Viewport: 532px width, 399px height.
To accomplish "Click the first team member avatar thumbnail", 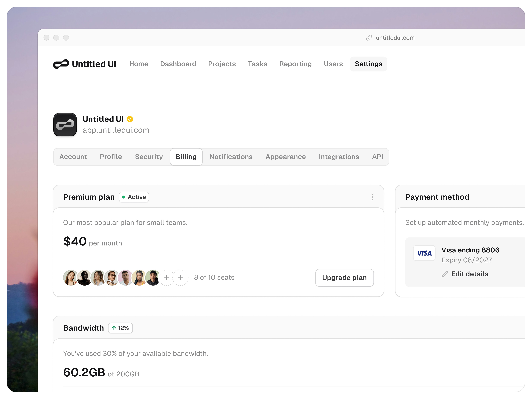I will 70,277.
